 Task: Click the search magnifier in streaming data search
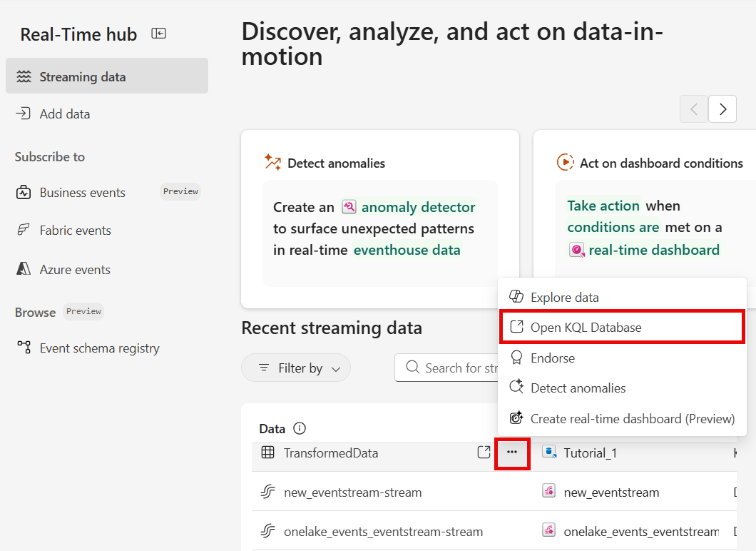412,367
